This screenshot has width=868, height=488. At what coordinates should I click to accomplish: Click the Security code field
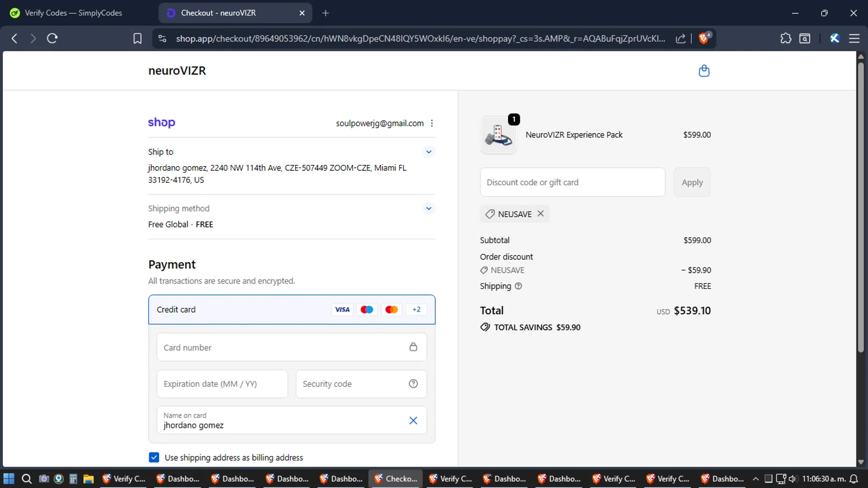click(362, 384)
